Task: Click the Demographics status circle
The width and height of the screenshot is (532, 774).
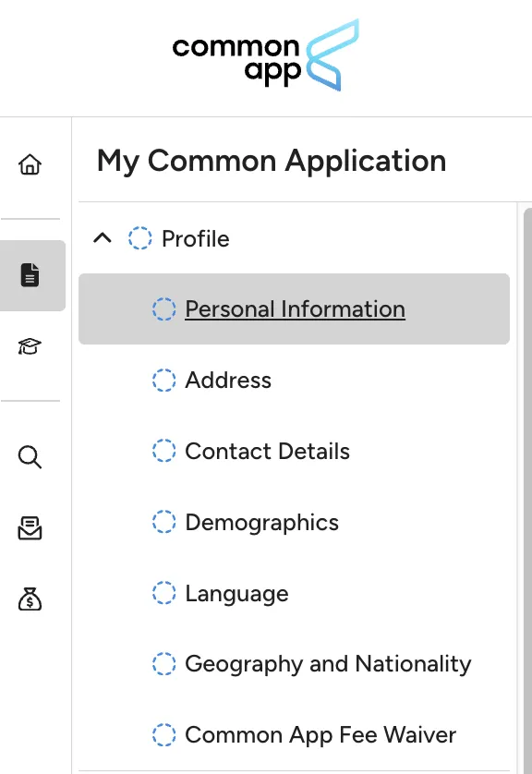Action: tap(163, 522)
